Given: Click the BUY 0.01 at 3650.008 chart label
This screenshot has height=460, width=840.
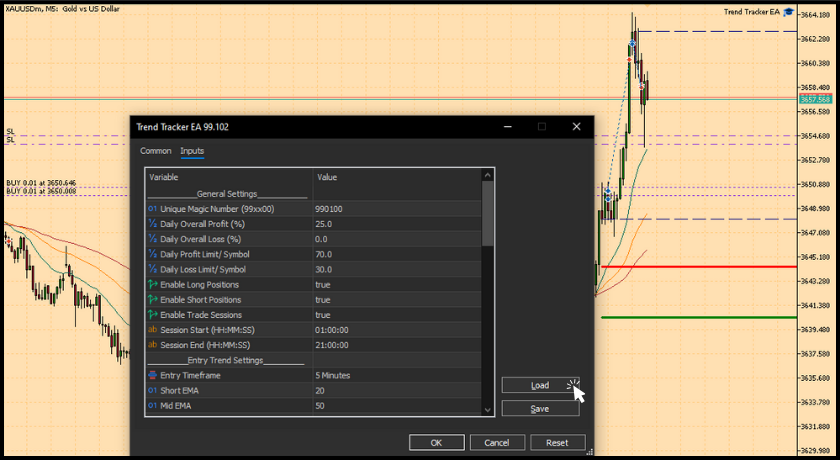Looking at the screenshot, I should tap(41, 191).
